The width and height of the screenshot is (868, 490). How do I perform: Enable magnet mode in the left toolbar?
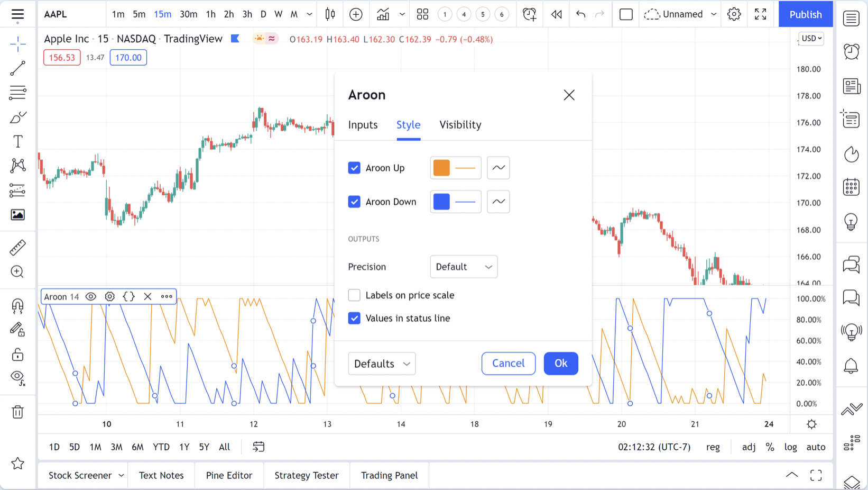tap(17, 306)
